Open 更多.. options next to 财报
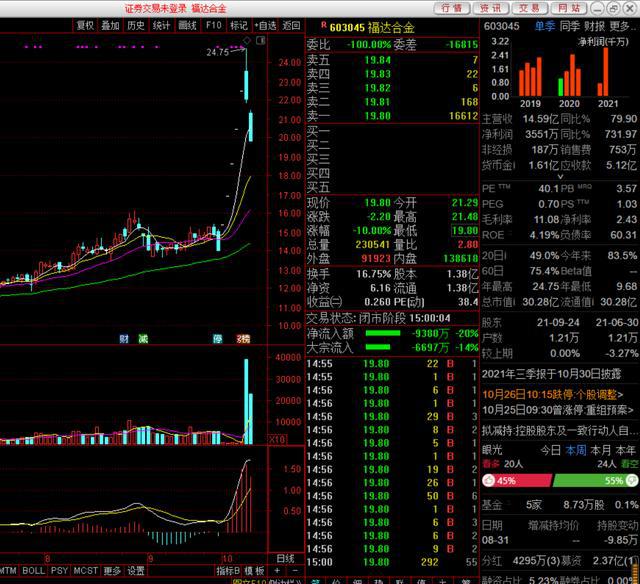 pos(622,27)
